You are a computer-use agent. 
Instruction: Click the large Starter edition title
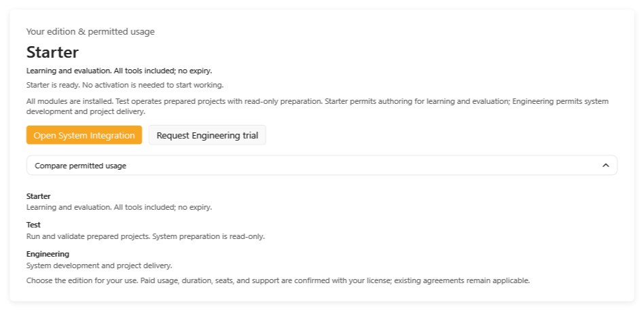(x=52, y=52)
